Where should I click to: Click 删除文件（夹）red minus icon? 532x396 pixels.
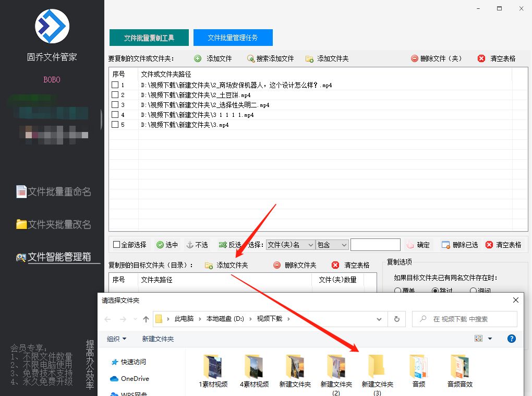(414, 59)
